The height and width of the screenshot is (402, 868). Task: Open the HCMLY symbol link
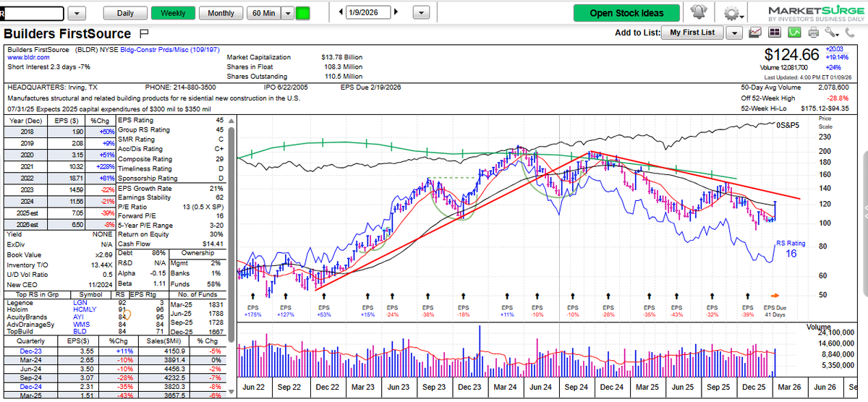(83, 309)
